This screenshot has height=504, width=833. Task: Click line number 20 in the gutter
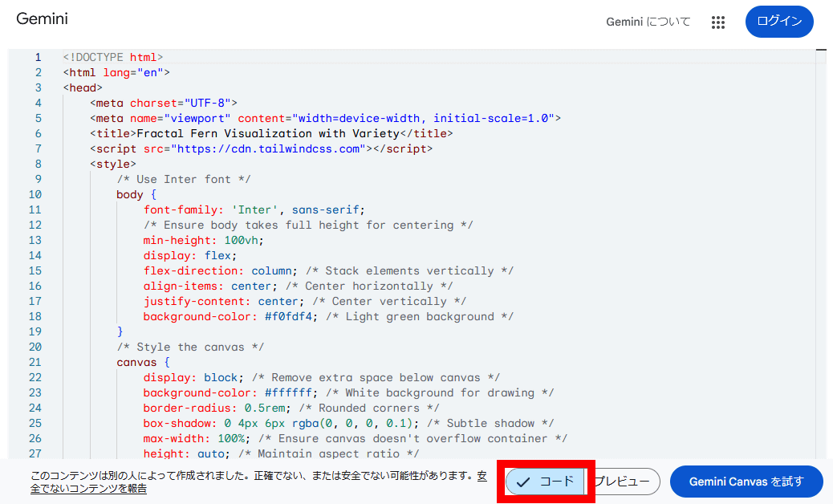tap(35, 348)
